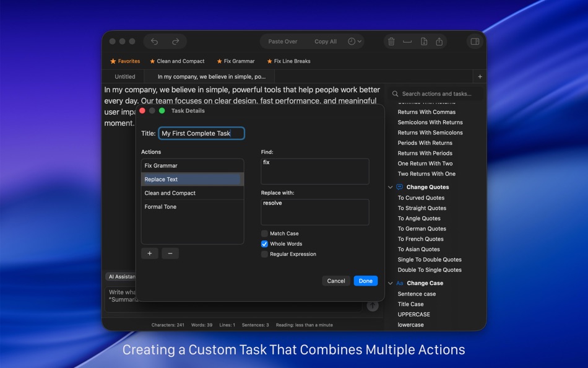Collapse the Change Quotes section
This screenshot has width=588, height=368.
391,186
